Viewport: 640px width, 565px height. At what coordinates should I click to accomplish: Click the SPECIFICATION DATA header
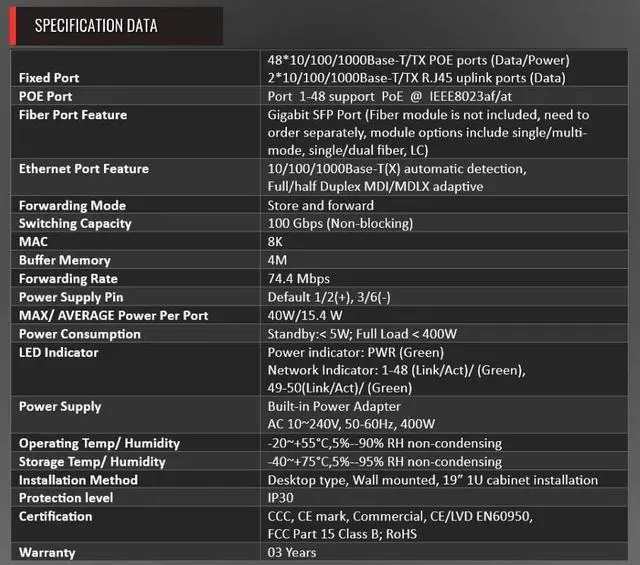96,26
